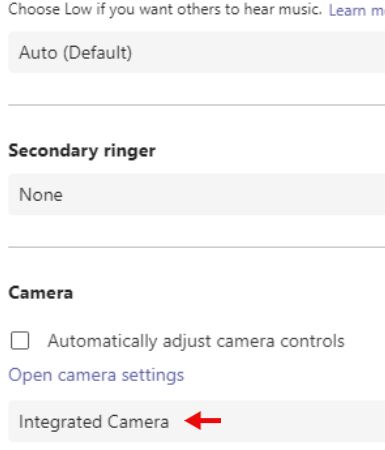The width and height of the screenshot is (385, 450).
Task: Click the red arrow beside Integrated Camera
Action: point(203,421)
